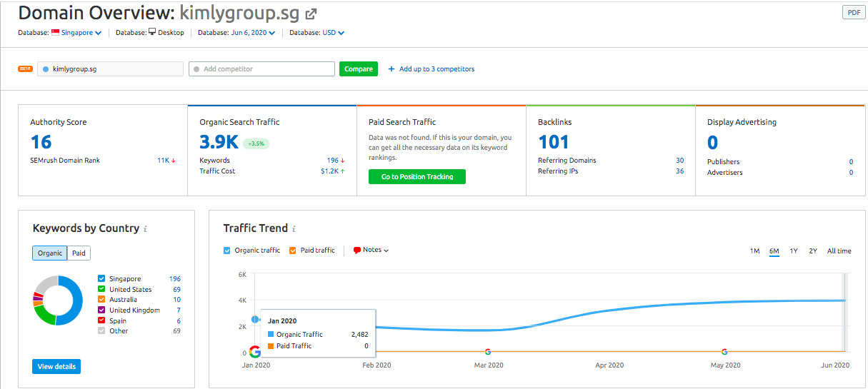Click the Add competitor input field
Image resolution: width=868 pixels, height=389 pixels.
[x=261, y=69]
